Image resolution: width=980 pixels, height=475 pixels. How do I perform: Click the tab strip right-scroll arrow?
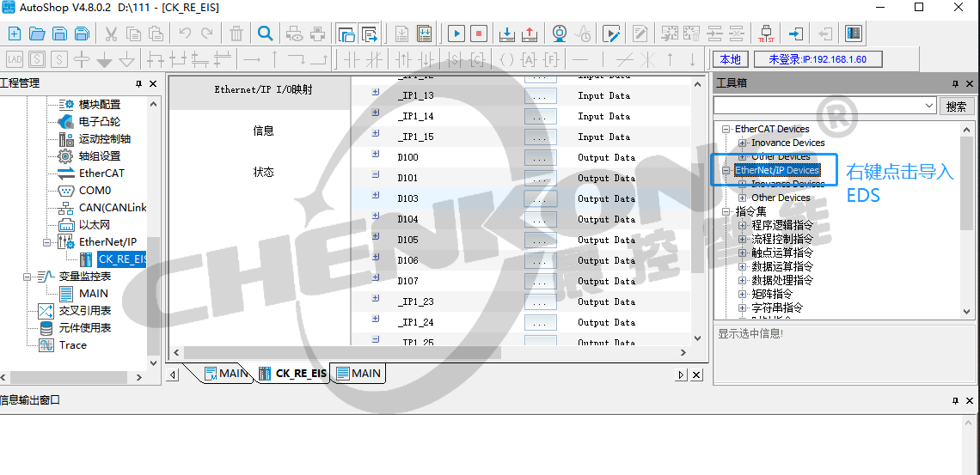pos(683,375)
